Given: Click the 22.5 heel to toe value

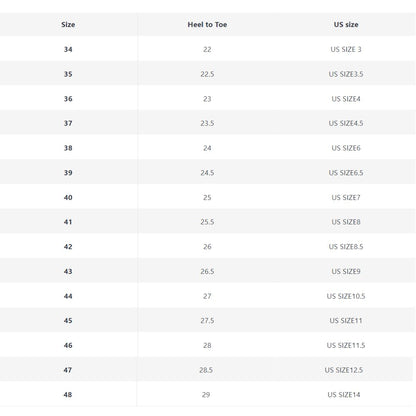Looking at the screenshot, I should 207,74.
